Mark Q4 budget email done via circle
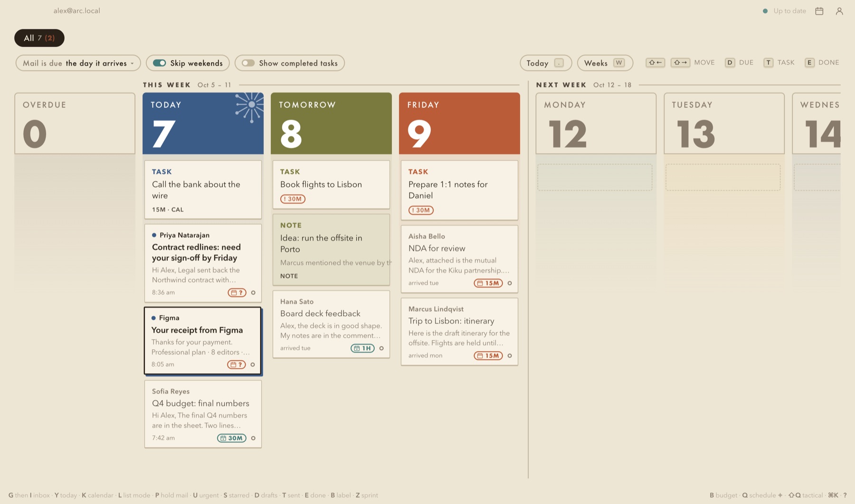The image size is (855, 504). tap(253, 439)
